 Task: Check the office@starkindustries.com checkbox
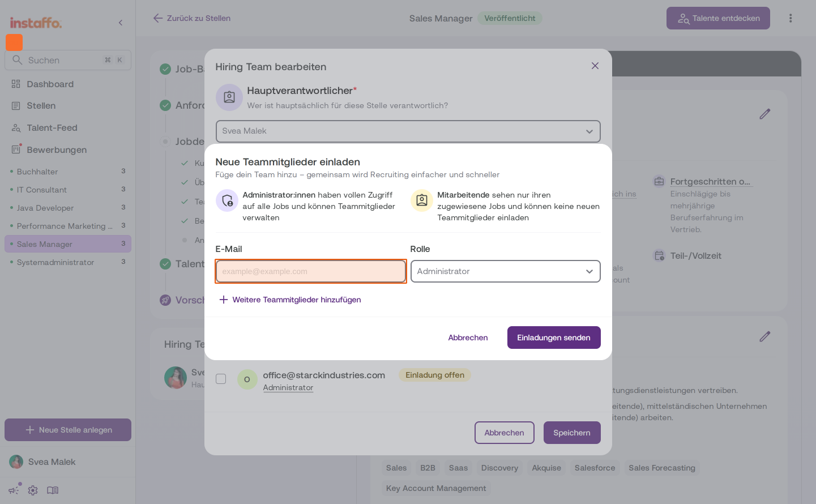(x=221, y=379)
